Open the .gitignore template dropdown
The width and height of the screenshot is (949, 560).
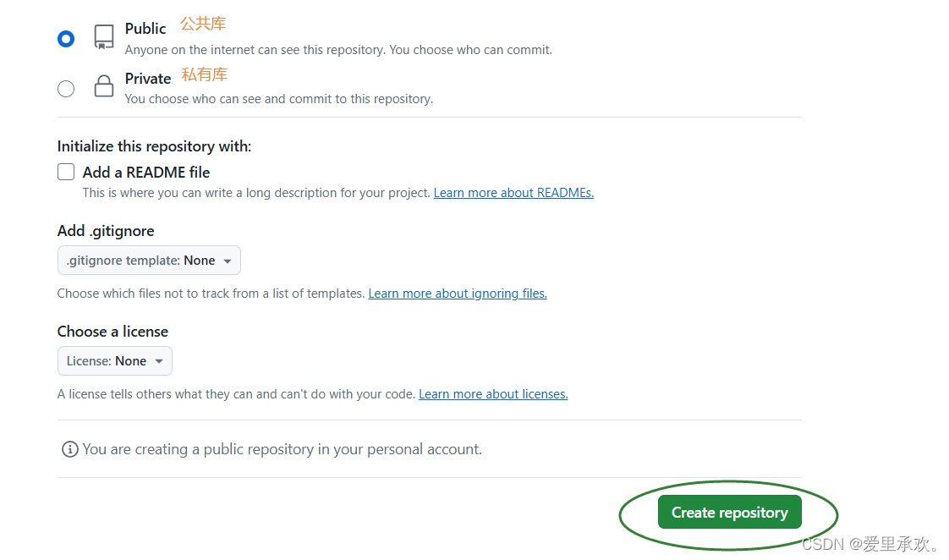[149, 261]
